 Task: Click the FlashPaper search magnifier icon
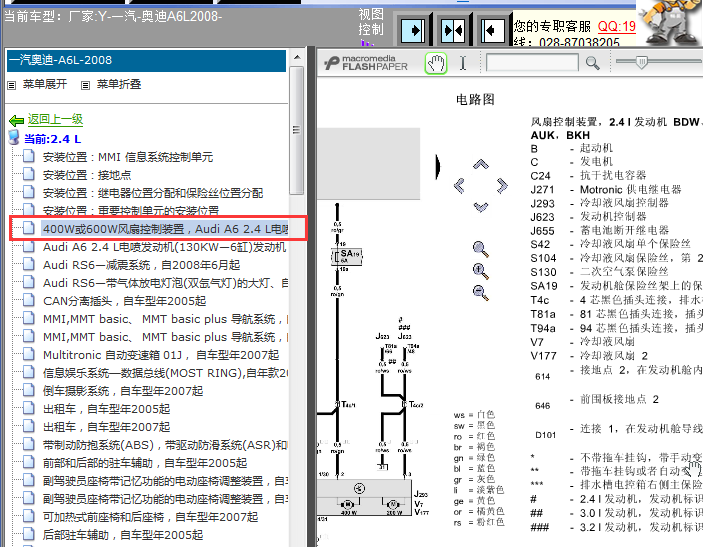click(592, 63)
